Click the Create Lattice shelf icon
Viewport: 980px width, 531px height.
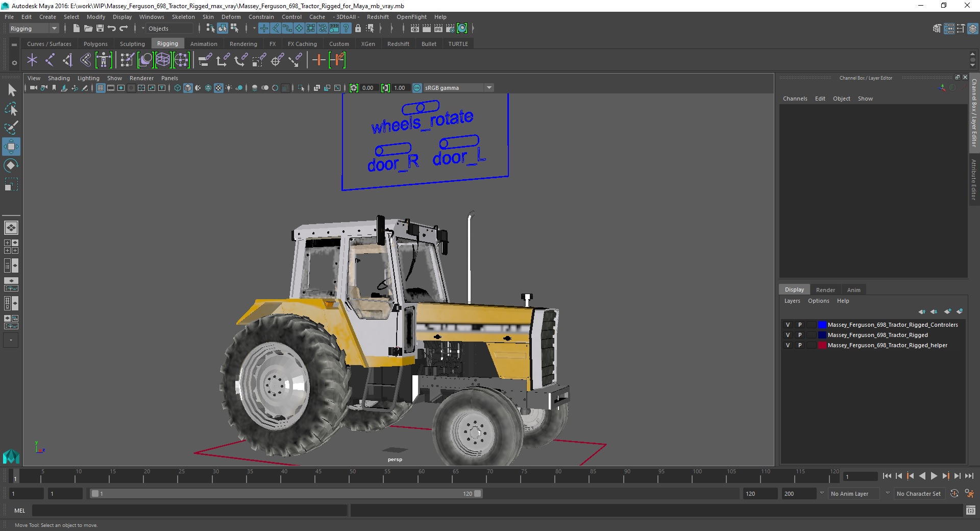pos(163,60)
